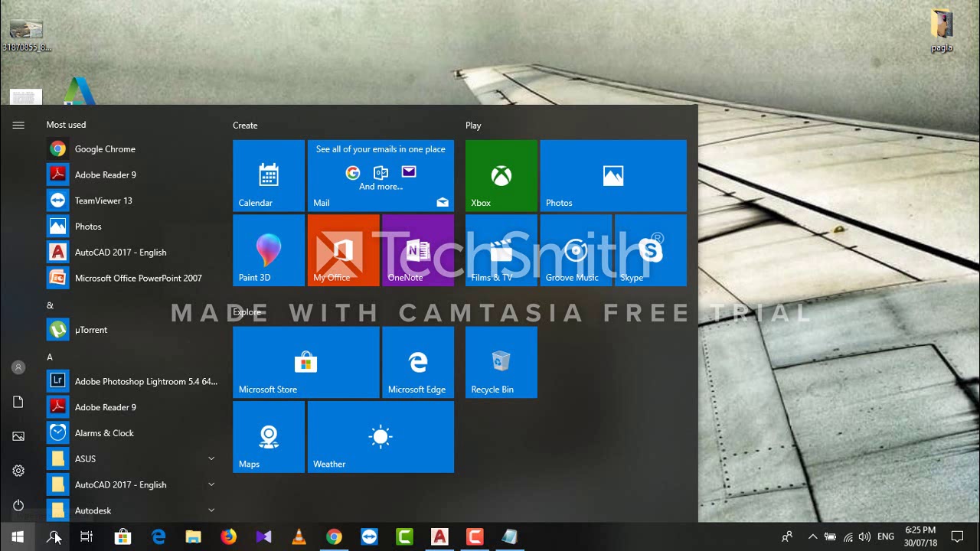Click the Create group heading
Image resolution: width=980 pixels, height=551 pixels.
coord(245,126)
